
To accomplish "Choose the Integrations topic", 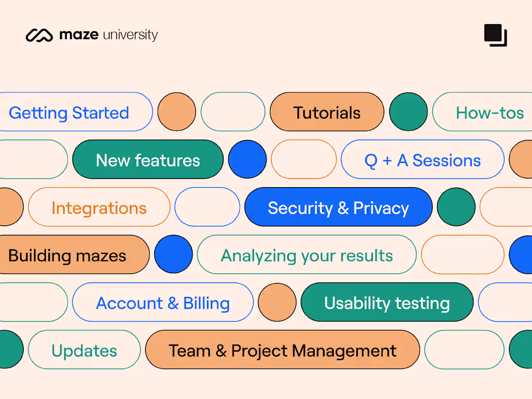I will [x=99, y=207].
